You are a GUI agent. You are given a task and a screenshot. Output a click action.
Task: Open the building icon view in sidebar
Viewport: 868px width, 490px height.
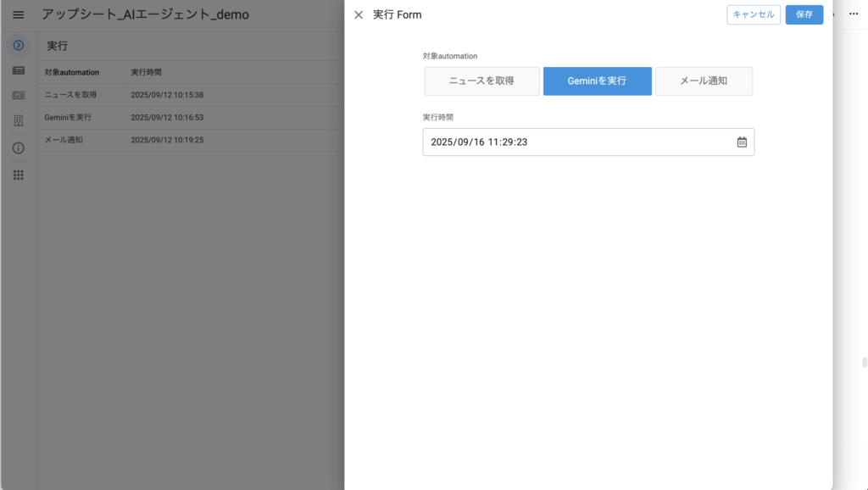[x=19, y=120]
